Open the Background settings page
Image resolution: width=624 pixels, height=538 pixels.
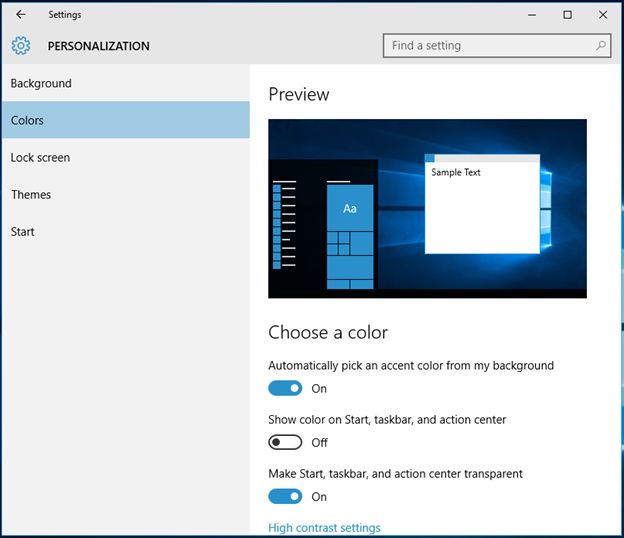click(x=41, y=84)
